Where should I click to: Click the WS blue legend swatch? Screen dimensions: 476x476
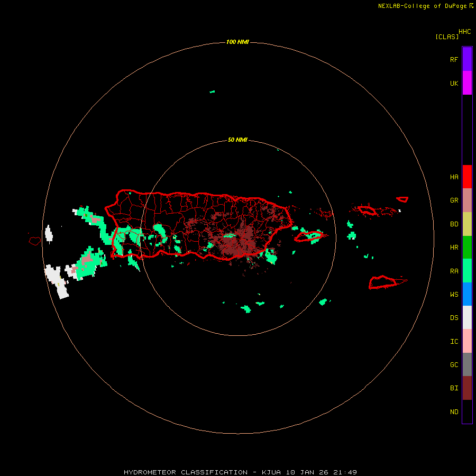pos(467,294)
